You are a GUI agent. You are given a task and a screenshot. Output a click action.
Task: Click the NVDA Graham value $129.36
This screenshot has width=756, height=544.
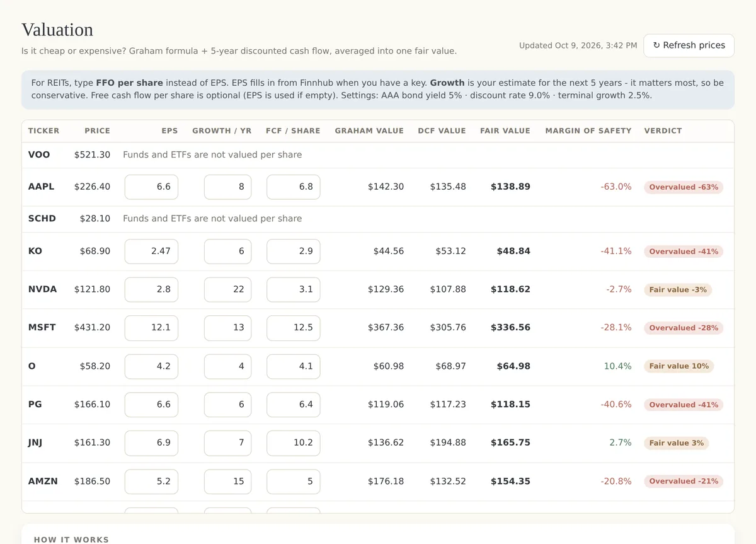pyautogui.click(x=386, y=289)
